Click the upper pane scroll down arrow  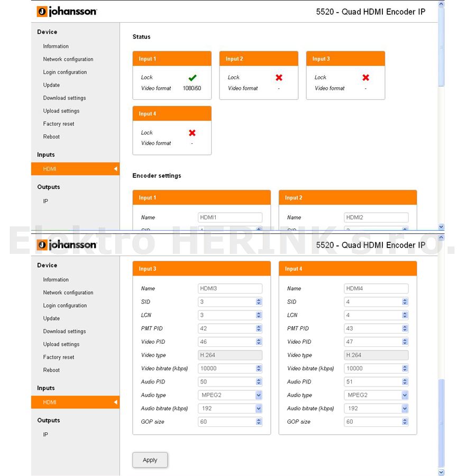[x=442, y=226]
